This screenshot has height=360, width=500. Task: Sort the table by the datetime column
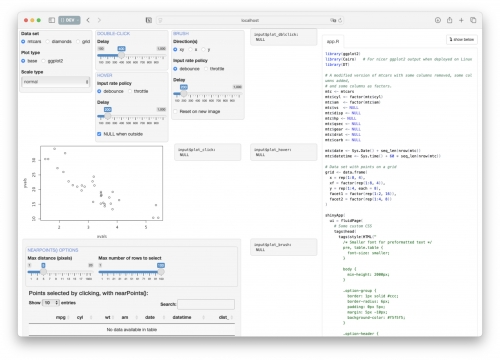click(x=182, y=317)
